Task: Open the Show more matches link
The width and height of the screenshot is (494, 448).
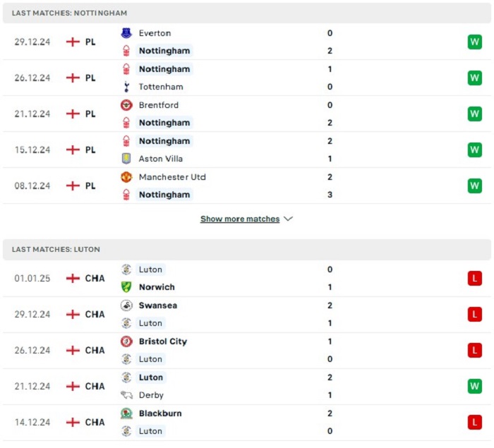Action: (240, 219)
